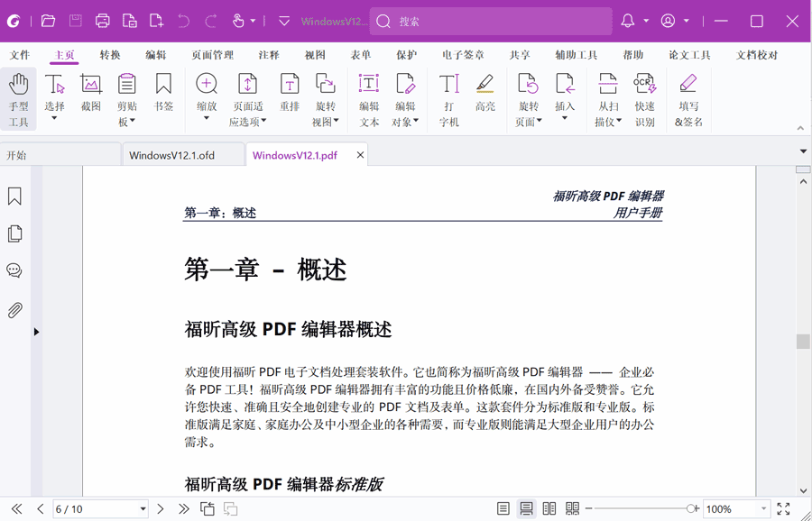Open the zoom percentage dropdown

tap(763, 509)
